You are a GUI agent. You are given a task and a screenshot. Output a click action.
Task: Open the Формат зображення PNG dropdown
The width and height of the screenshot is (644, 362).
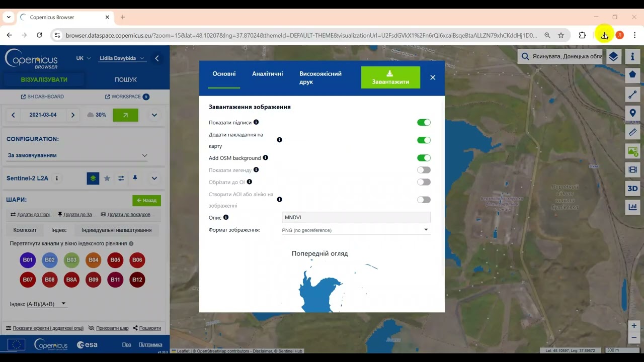356,230
